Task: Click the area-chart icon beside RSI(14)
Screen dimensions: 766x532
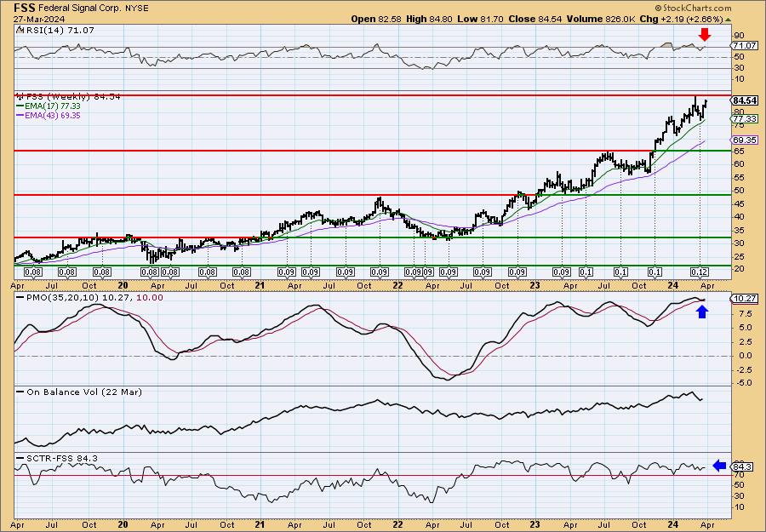Action: pyautogui.click(x=20, y=30)
